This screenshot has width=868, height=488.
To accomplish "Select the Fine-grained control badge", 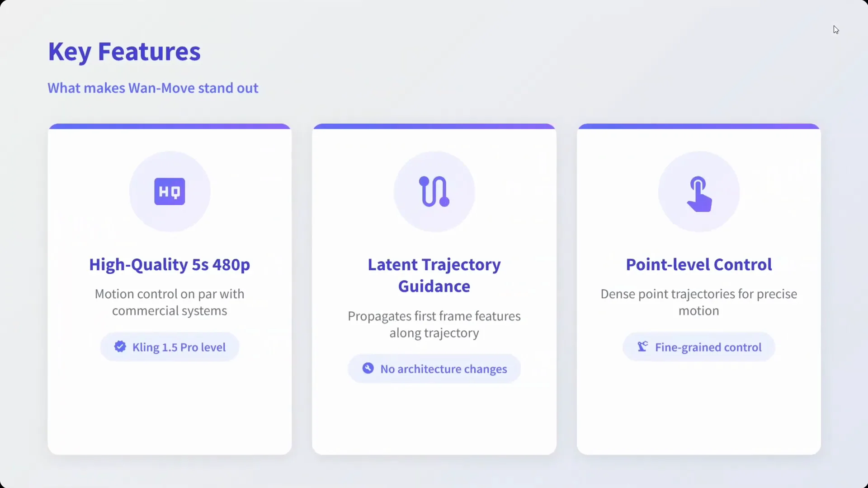I will tap(699, 347).
